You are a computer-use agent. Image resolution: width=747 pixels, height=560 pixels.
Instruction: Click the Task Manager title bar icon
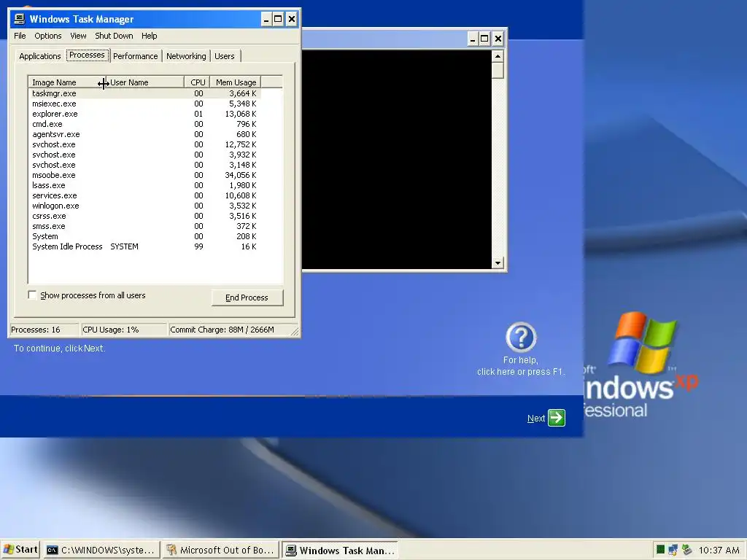[20, 19]
